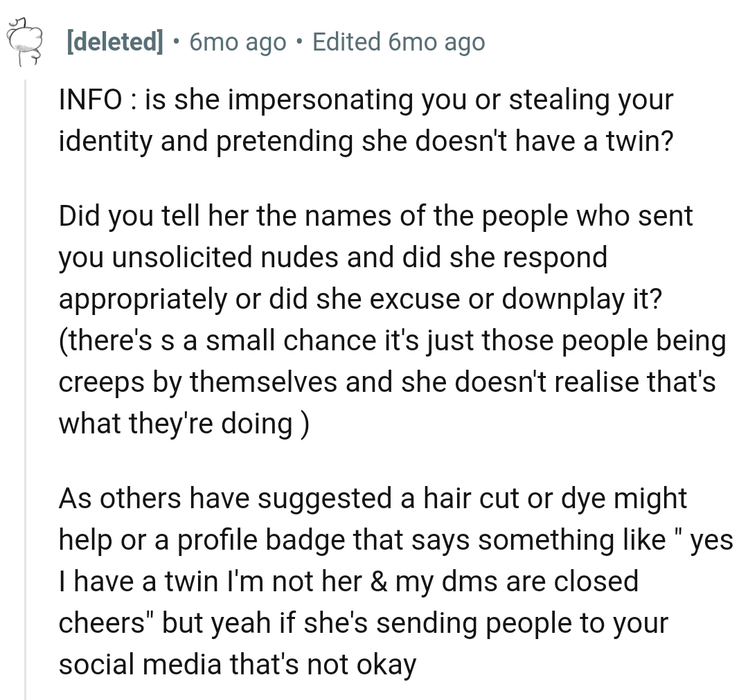The image size is (748, 700).
Task: Click the text "what they're doing )"
Action: (184, 424)
